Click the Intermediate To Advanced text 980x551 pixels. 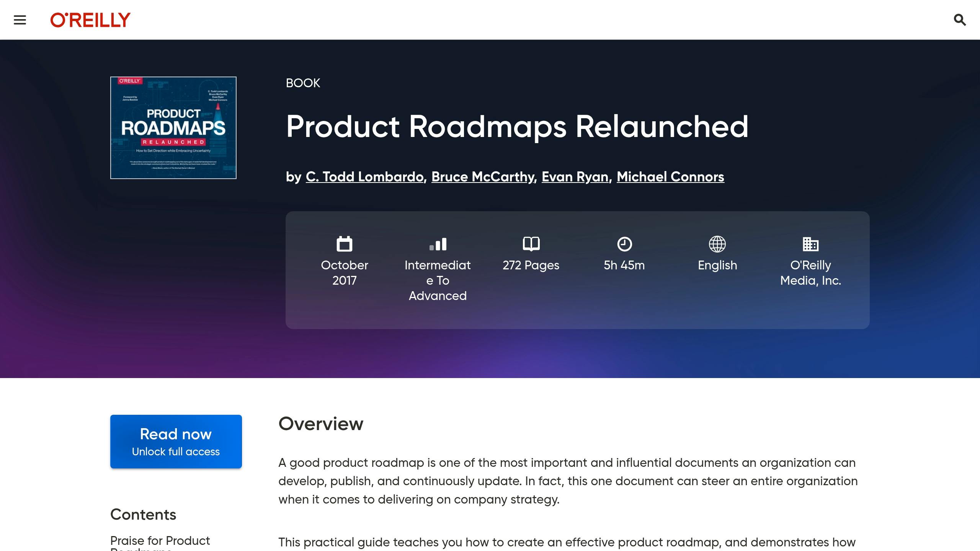point(438,280)
